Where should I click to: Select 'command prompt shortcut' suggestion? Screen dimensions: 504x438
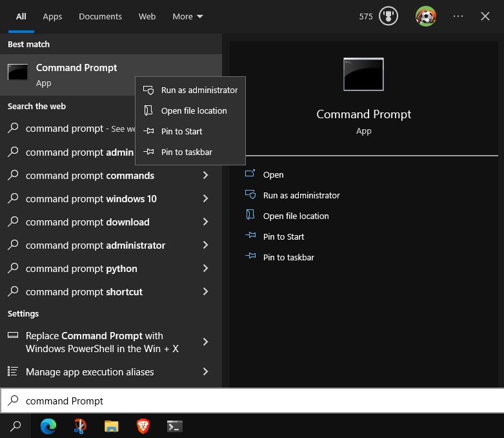click(x=111, y=291)
